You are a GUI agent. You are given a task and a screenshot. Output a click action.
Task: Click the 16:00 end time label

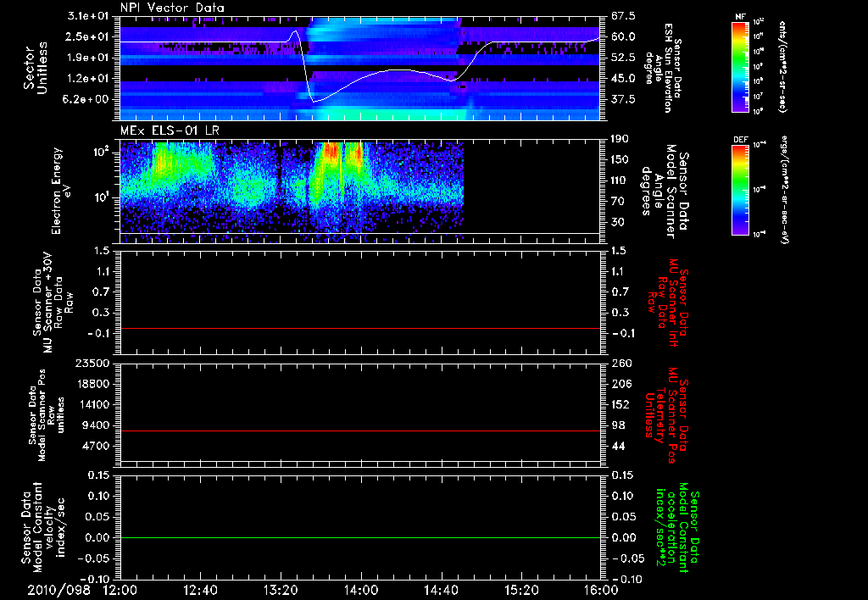coord(601,590)
